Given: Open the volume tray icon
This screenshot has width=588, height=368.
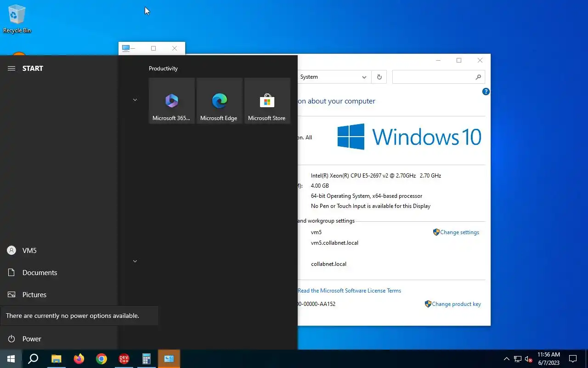Looking at the screenshot, I should tap(528, 359).
